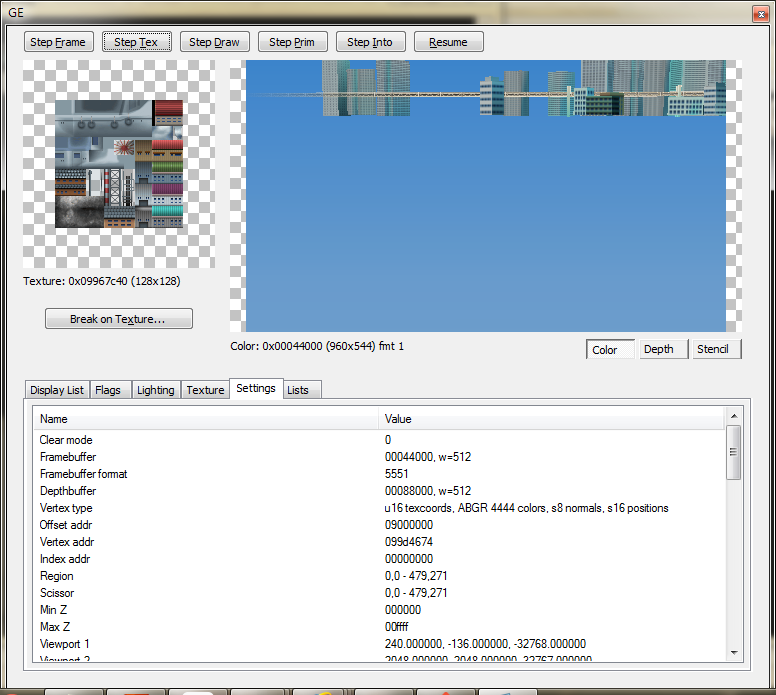Viewport: 776px width, 695px height.
Task: Click the Value column header
Action: [x=398, y=419]
